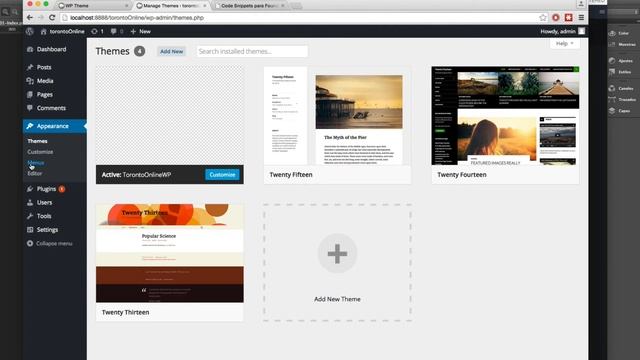This screenshot has height=360, width=640.
Task: Click the New content button in admin bar
Action: [140, 31]
